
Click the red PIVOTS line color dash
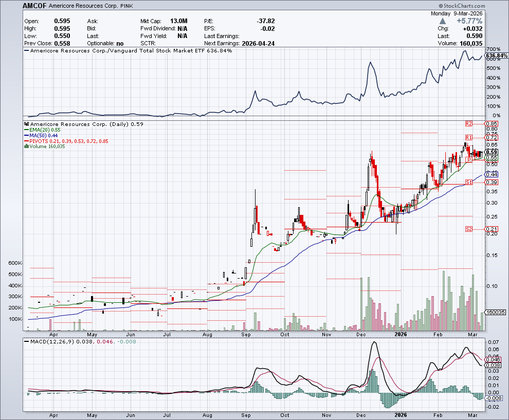tap(27, 141)
